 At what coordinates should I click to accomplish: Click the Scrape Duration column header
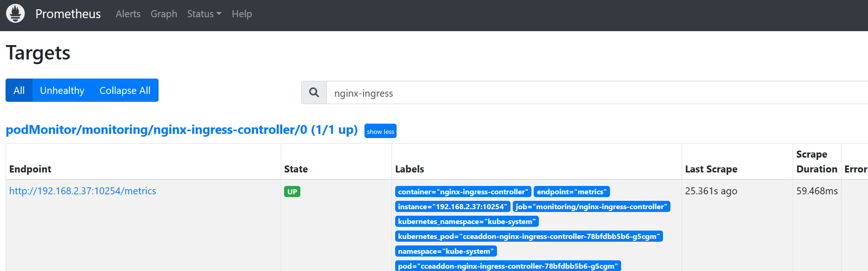coord(817,162)
